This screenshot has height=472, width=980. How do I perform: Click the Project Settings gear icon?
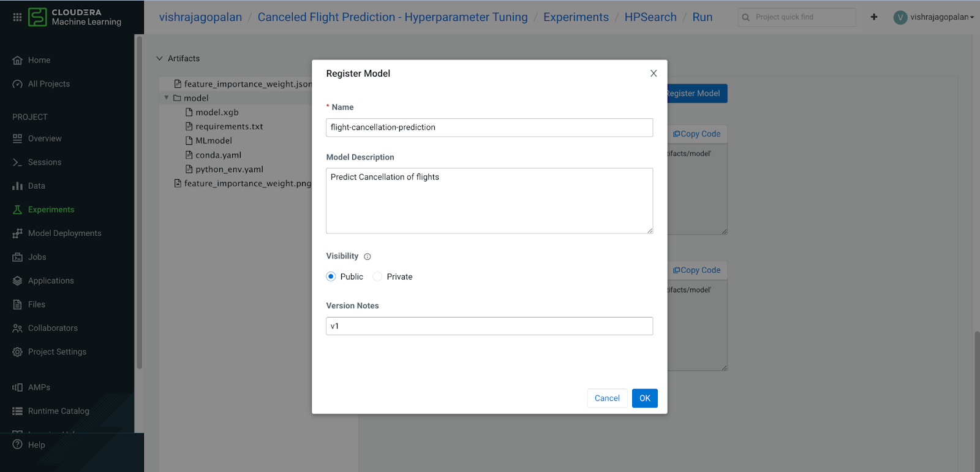point(17,352)
